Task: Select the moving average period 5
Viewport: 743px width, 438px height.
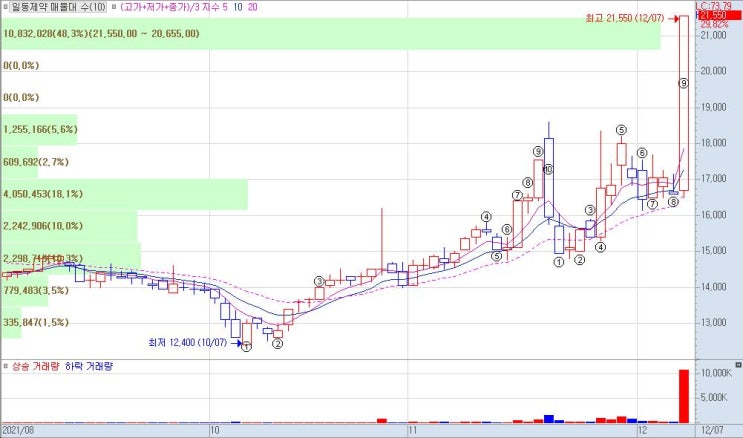Action: coord(226,7)
